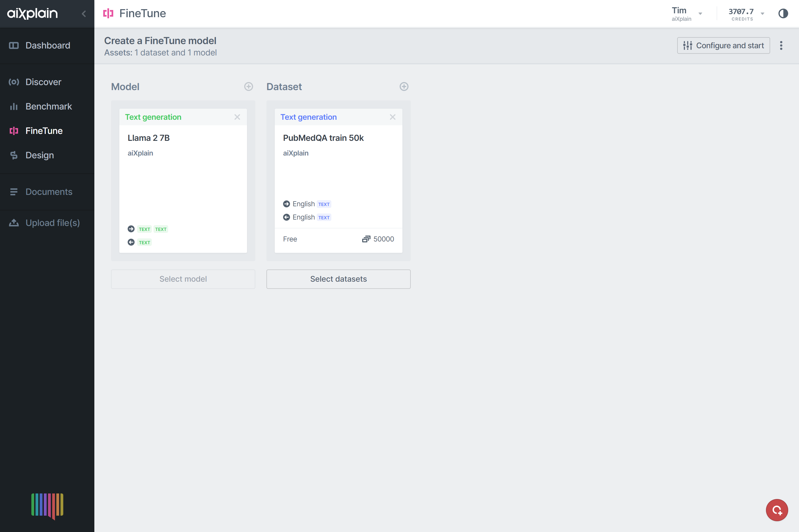Click the Select datasets button

click(x=338, y=278)
